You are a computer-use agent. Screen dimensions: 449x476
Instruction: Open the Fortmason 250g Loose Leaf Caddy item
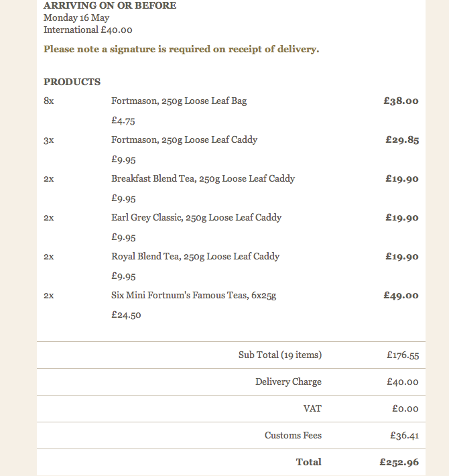tap(184, 140)
